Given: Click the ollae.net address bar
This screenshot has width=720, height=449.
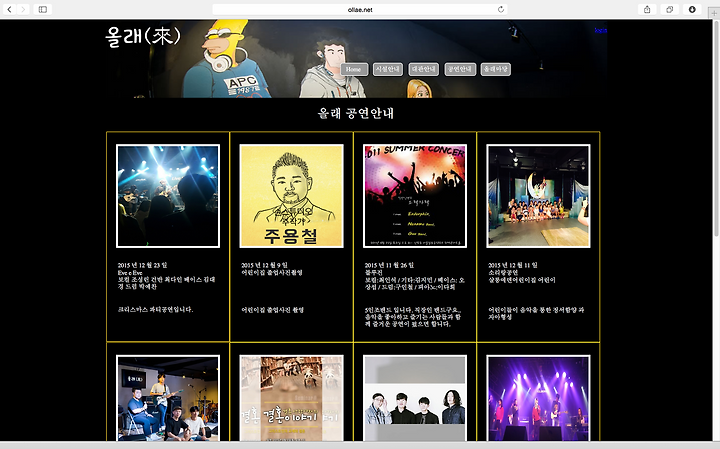Looking at the screenshot, I should (360, 9).
